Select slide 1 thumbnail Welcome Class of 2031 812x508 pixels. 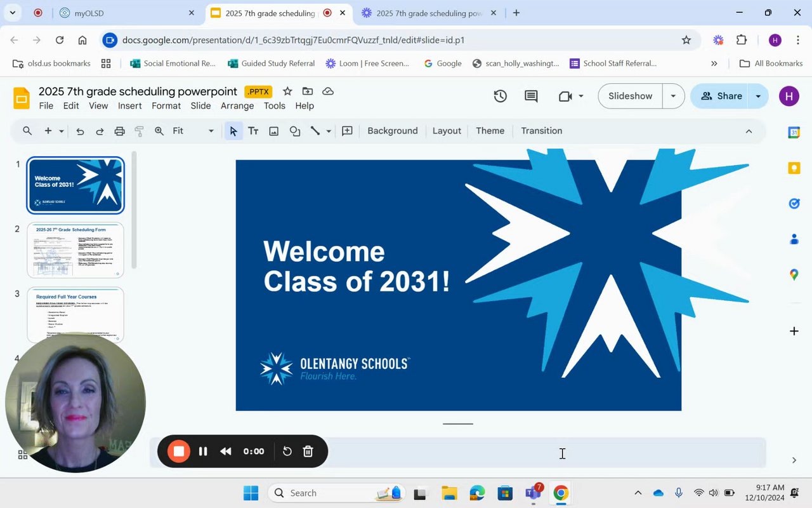tap(75, 185)
